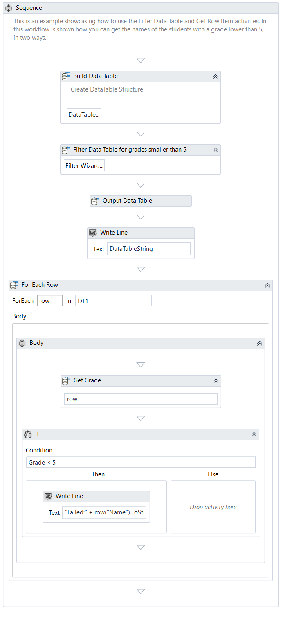Click the Body sequence icon
The height and width of the screenshot is (644, 281).
[22, 343]
